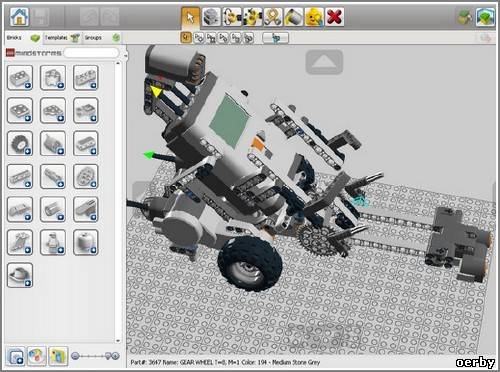
Task: Choose the Hide tool with the yellow minifigure head
Action: 314,17
